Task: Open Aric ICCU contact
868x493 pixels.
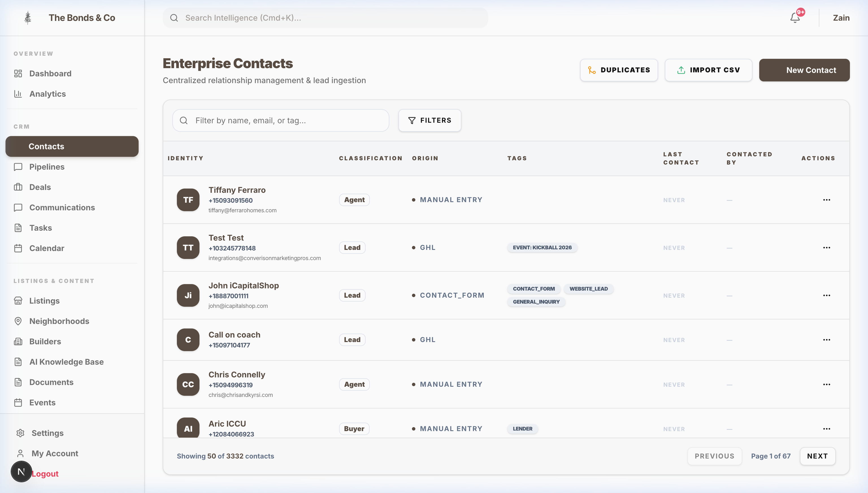Action: (x=227, y=423)
